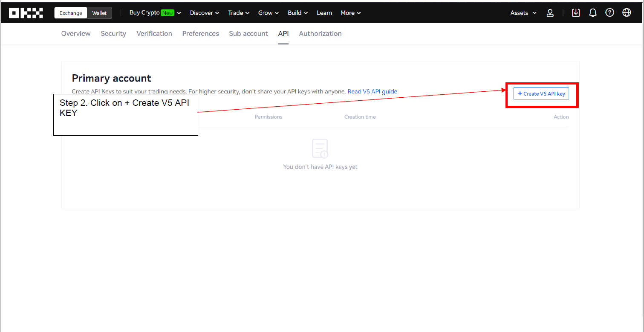Open the help question mark icon
Screen dimensions: 644x332
click(x=610, y=13)
